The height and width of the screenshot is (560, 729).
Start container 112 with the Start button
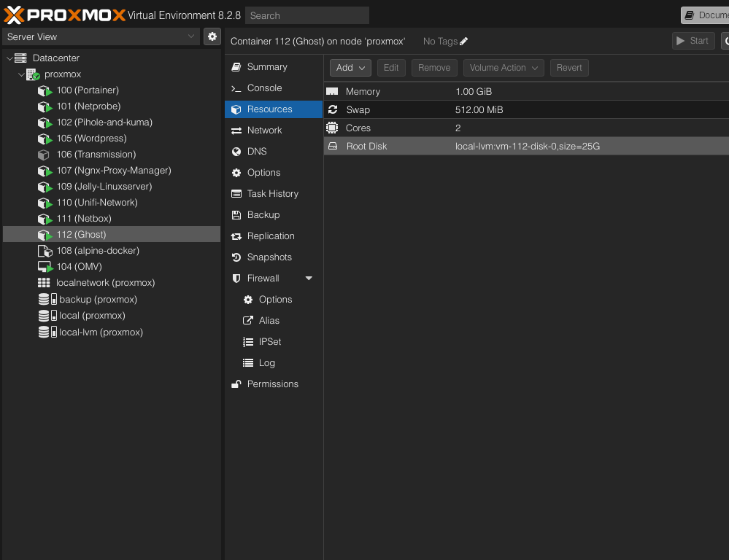point(693,41)
